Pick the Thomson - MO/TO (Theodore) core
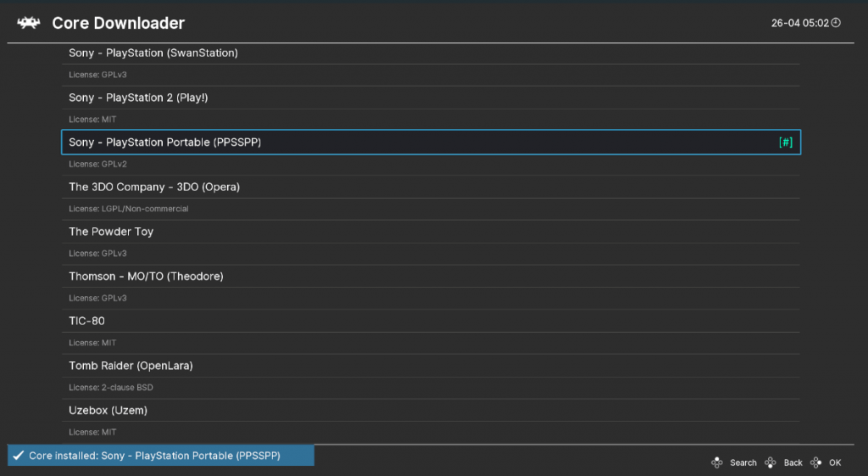The image size is (868, 476). (146, 277)
